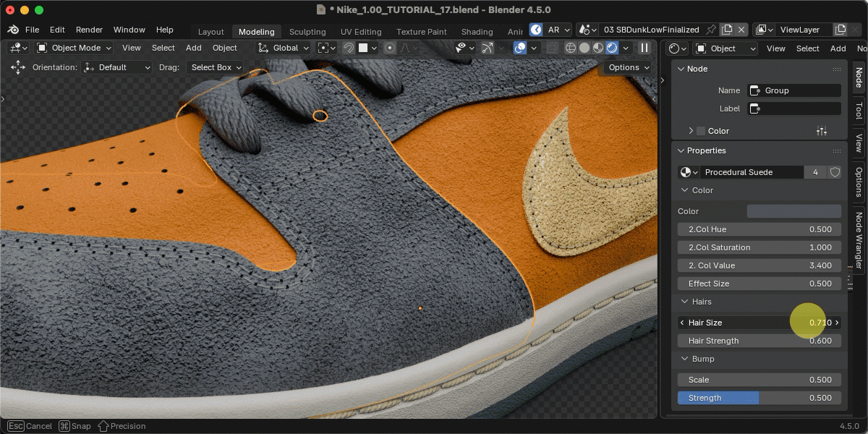Toggle the viewport gizmos icon

[x=487, y=48]
